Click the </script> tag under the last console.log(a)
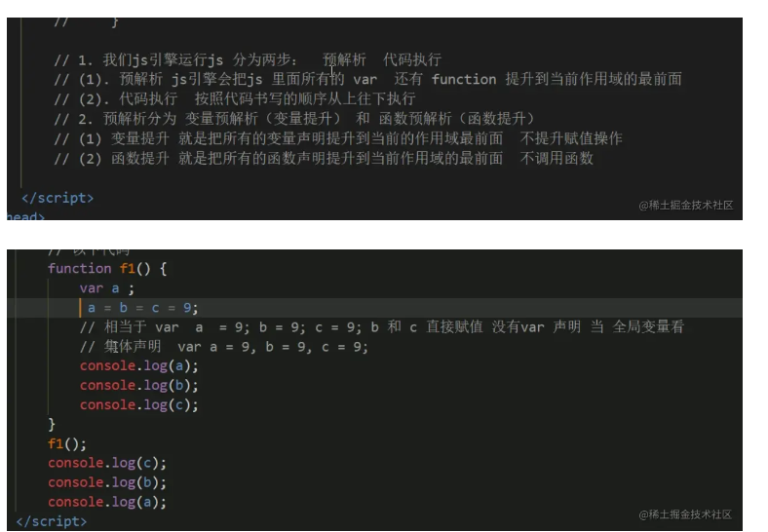768x532 pixels. [x=52, y=521]
